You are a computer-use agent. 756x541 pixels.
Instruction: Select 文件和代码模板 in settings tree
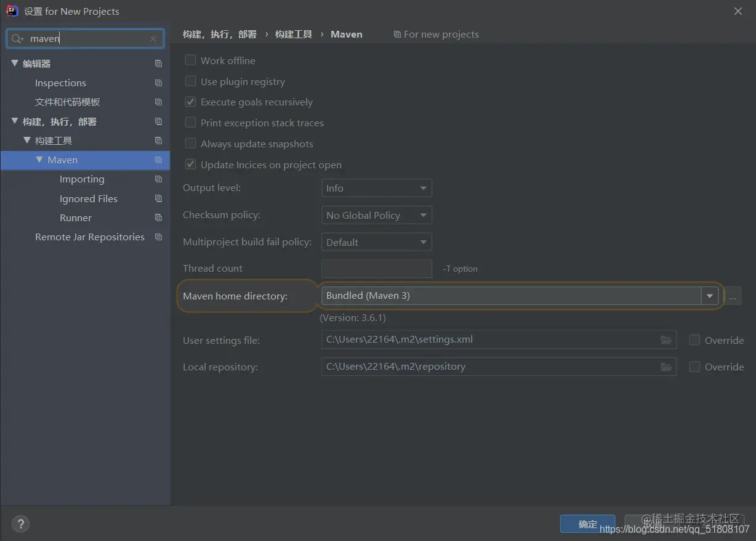coord(67,102)
